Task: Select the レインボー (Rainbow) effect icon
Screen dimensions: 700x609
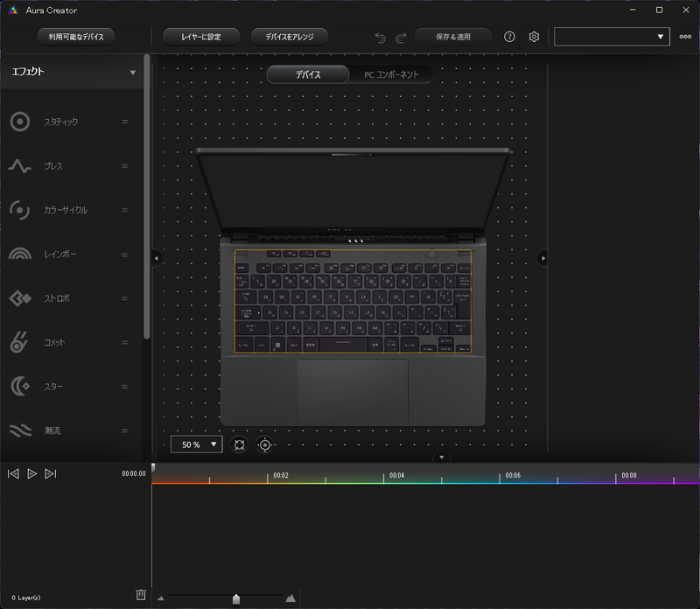Action: tap(19, 254)
